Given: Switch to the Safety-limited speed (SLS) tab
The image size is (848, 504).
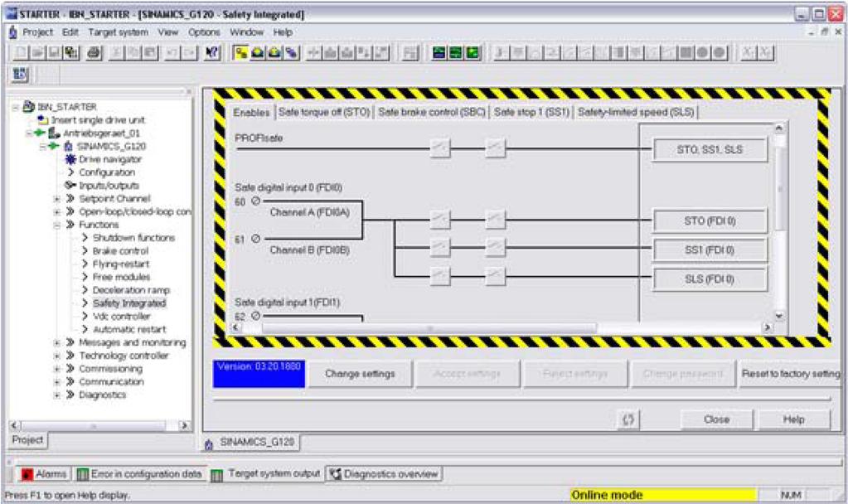Looking at the screenshot, I should tap(636, 112).
